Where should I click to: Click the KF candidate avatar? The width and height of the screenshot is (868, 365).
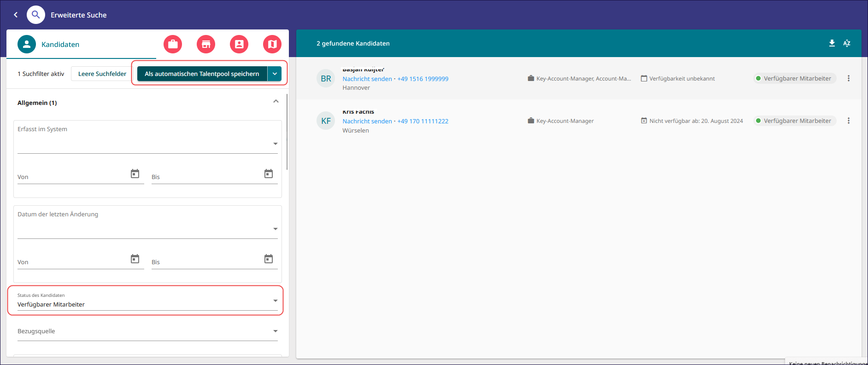[x=326, y=121]
